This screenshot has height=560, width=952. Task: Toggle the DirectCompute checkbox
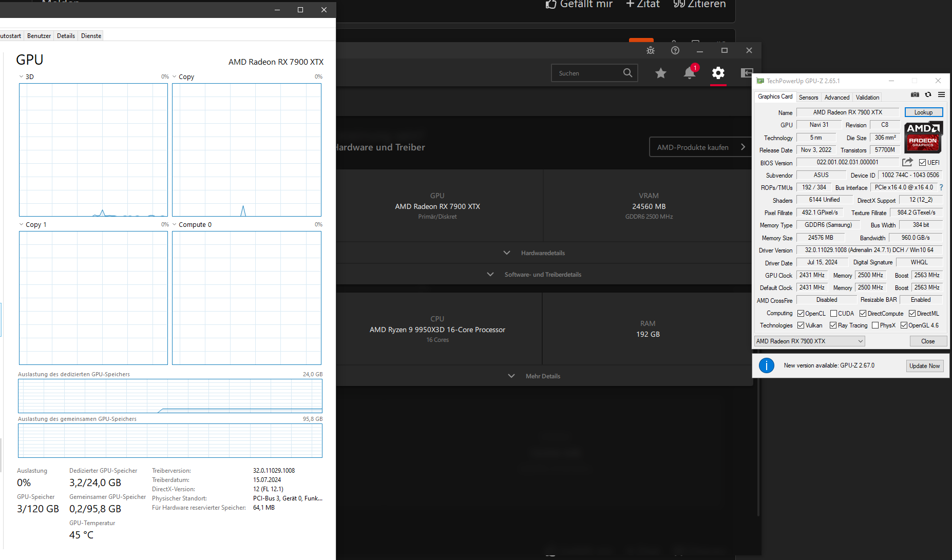(863, 314)
